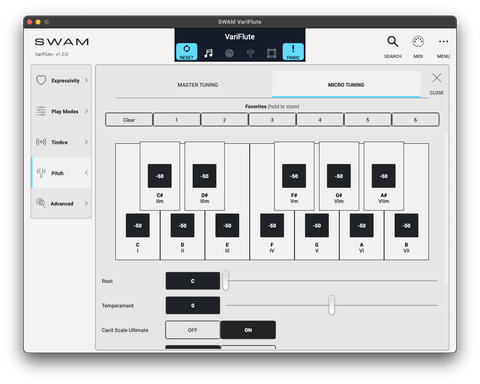Click the RESET button in the VariFlute header
480x384 pixels.
pos(187,52)
